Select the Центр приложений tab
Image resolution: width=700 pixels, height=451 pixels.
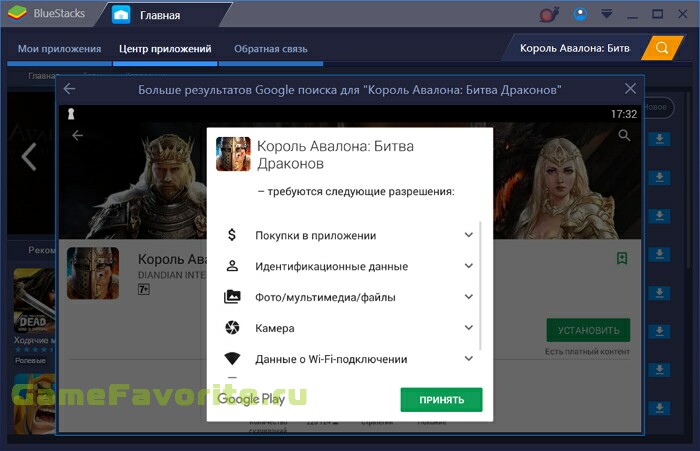coord(165,49)
